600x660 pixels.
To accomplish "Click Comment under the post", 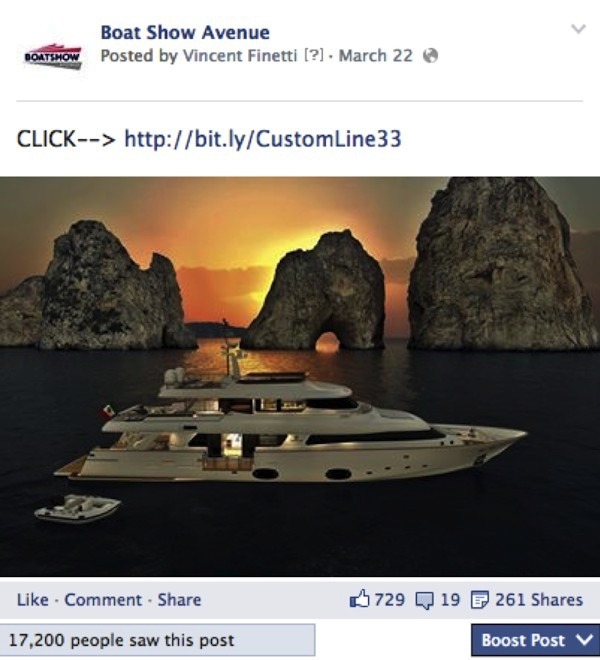I will [x=103, y=600].
